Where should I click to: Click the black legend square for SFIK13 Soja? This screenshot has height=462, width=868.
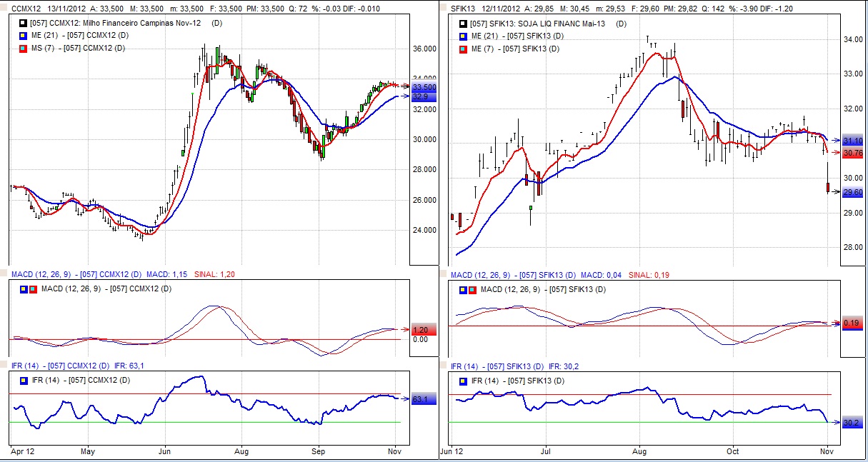(x=464, y=24)
